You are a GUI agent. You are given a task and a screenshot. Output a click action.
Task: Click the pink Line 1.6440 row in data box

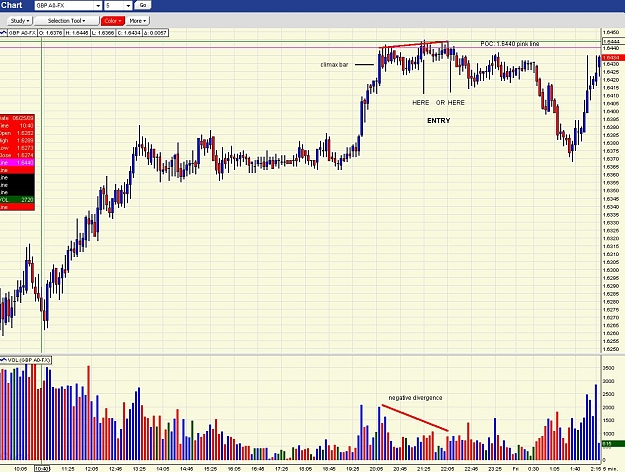click(x=17, y=163)
